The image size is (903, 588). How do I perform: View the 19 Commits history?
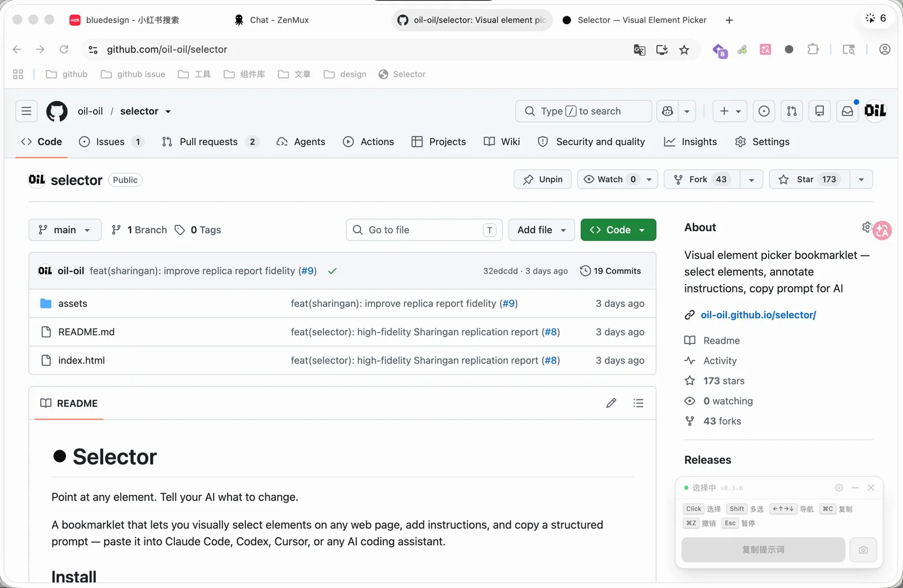pos(610,271)
